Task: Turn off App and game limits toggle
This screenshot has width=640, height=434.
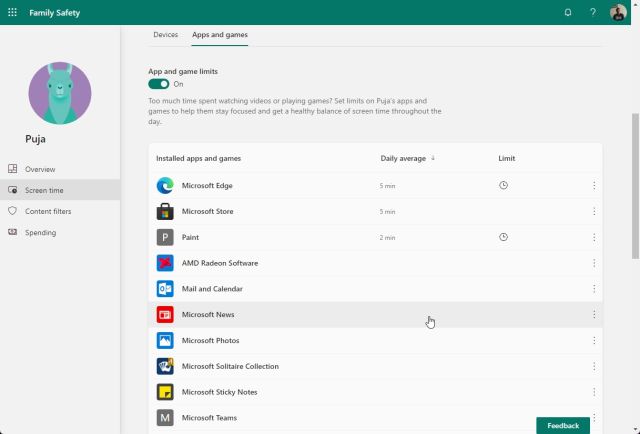Action: click(159, 84)
